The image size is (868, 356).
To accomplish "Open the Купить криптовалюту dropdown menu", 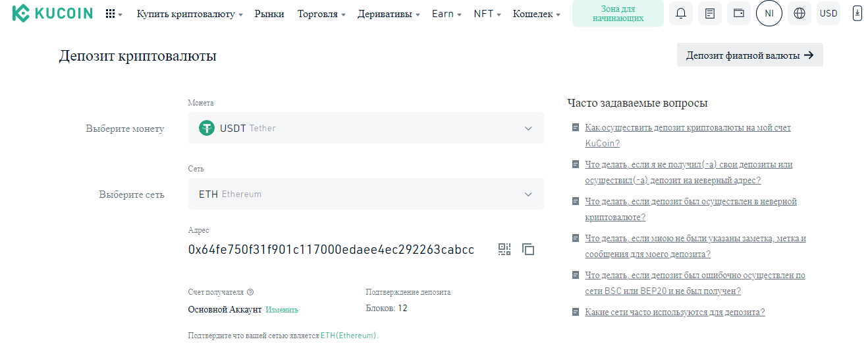I will point(190,14).
